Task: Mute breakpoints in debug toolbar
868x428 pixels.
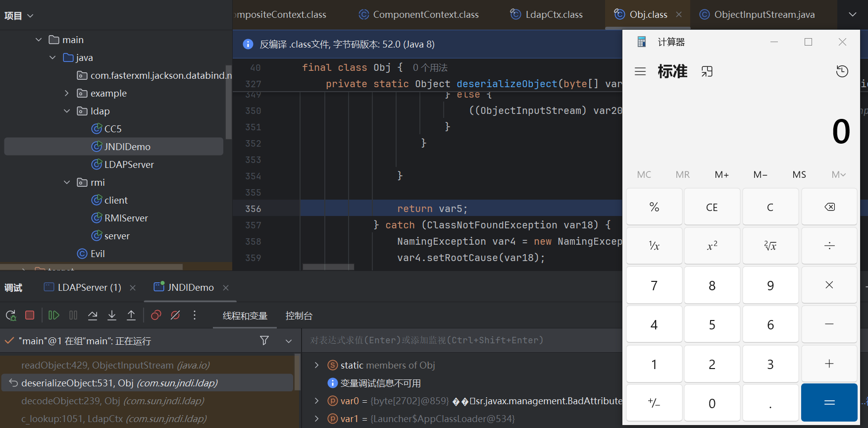Action: pos(175,315)
